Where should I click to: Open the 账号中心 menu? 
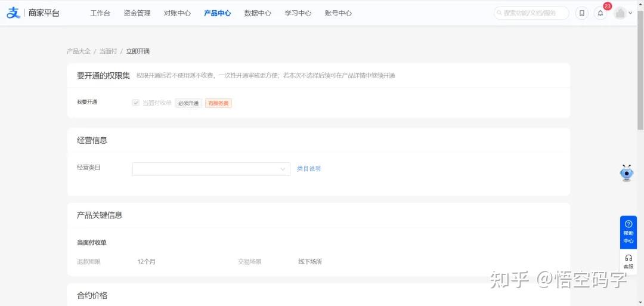point(339,13)
